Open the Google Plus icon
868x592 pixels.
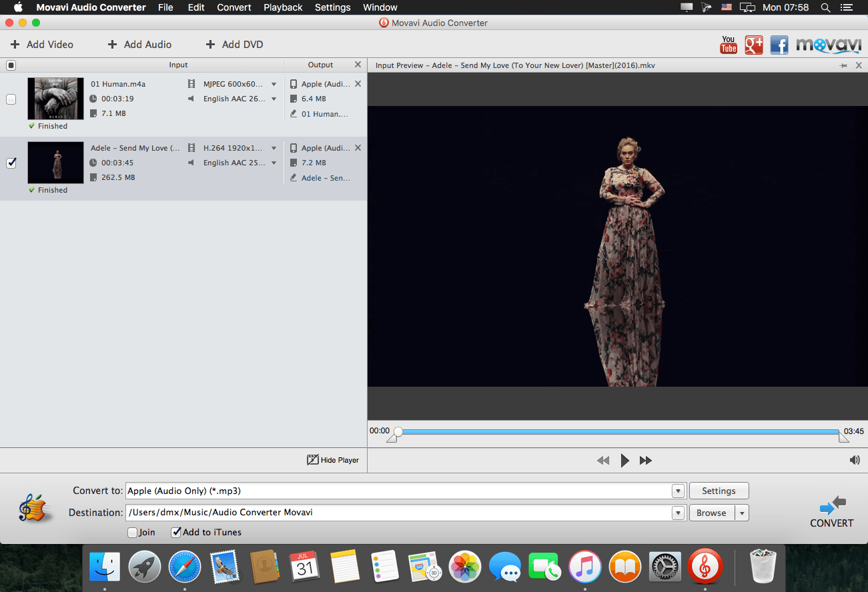(x=754, y=45)
